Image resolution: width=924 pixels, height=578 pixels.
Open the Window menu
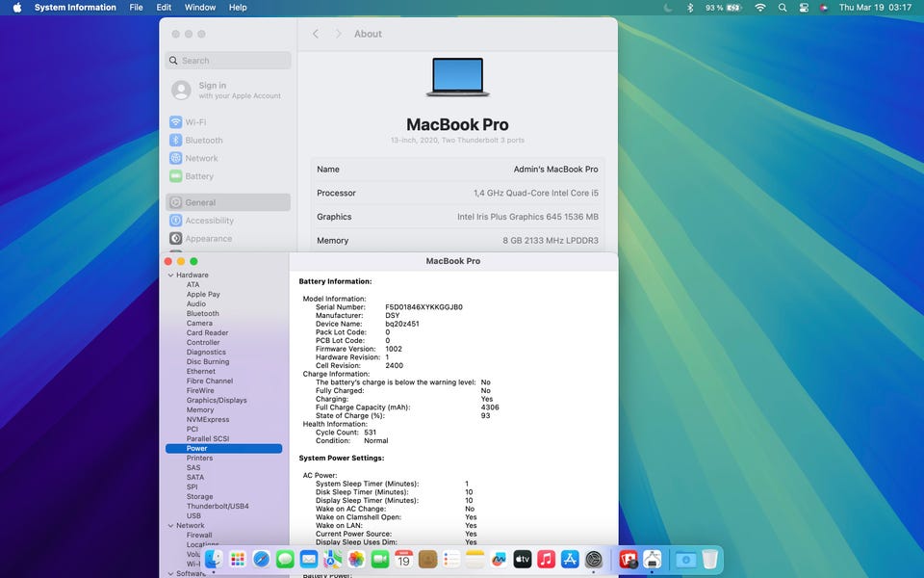pyautogui.click(x=199, y=8)
